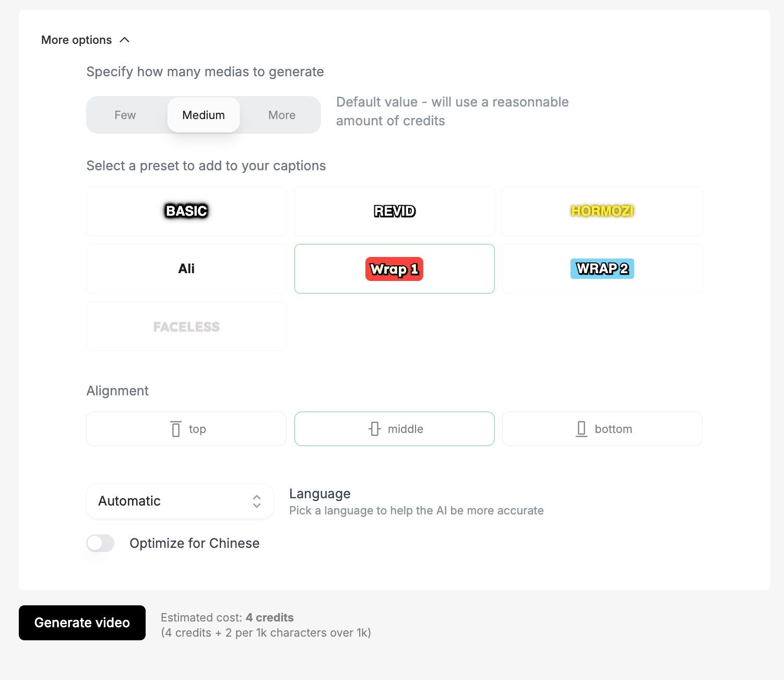Click the More options chevron icon
The height and width of the screenshot is (680, 784).
(x=125, y=40)
